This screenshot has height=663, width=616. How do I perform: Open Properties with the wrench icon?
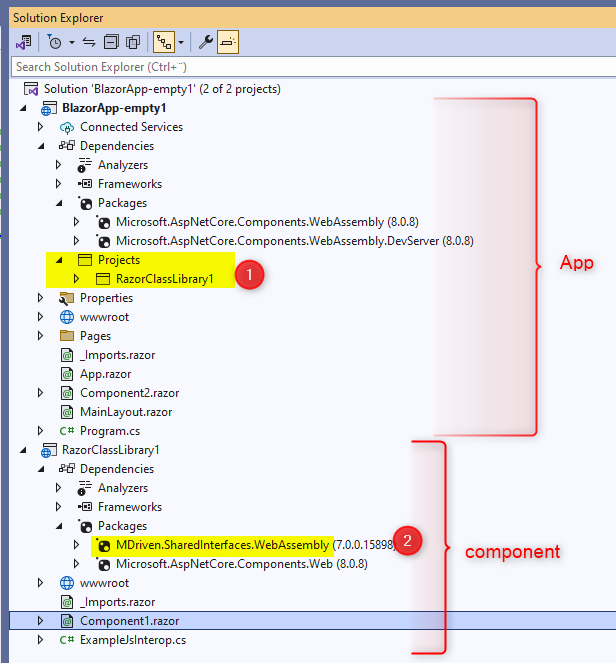[x=206, y=42]
